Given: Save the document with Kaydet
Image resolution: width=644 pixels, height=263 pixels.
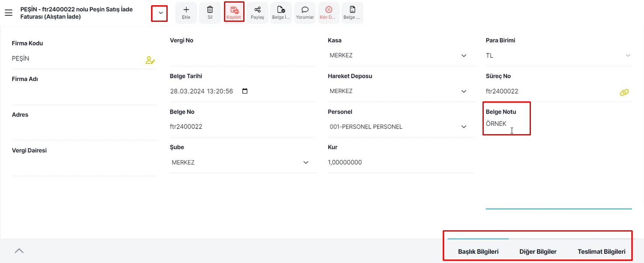Looking at the screenshot, I should 234,13.
